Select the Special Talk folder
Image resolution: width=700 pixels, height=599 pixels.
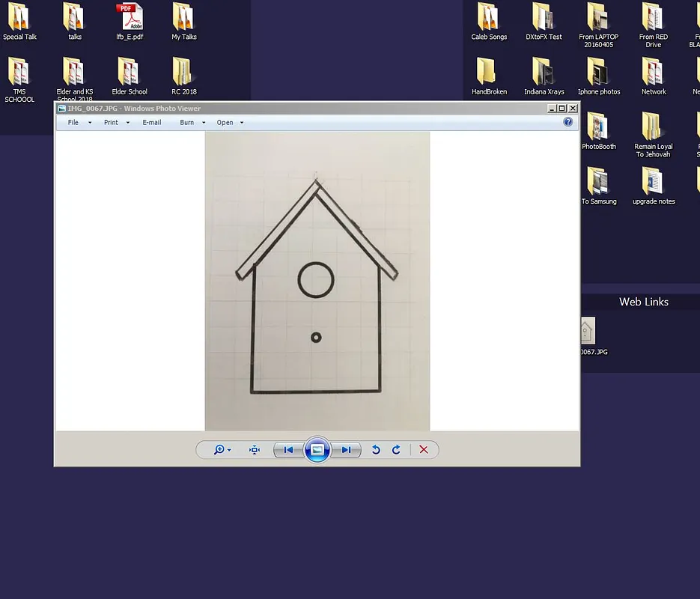19,22
